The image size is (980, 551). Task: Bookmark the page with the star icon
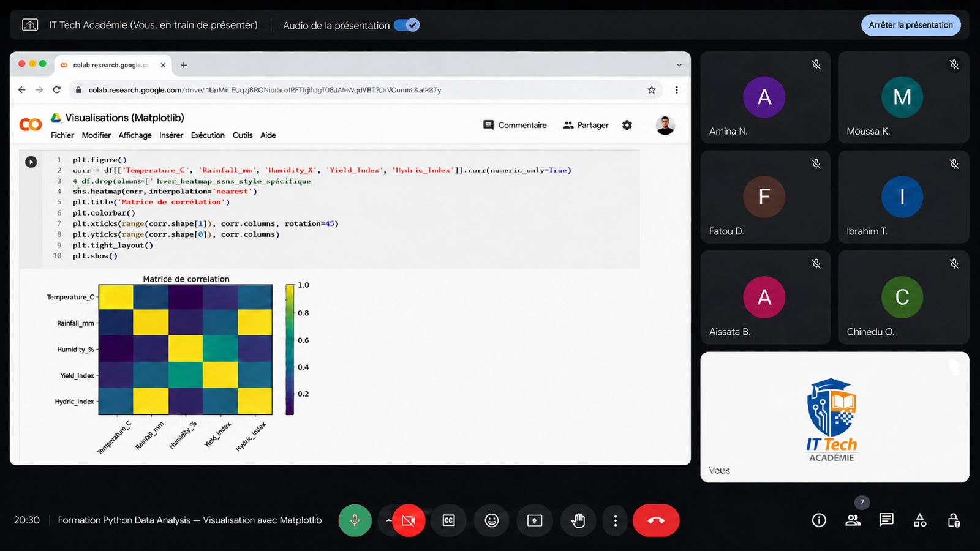coord(652,90)
